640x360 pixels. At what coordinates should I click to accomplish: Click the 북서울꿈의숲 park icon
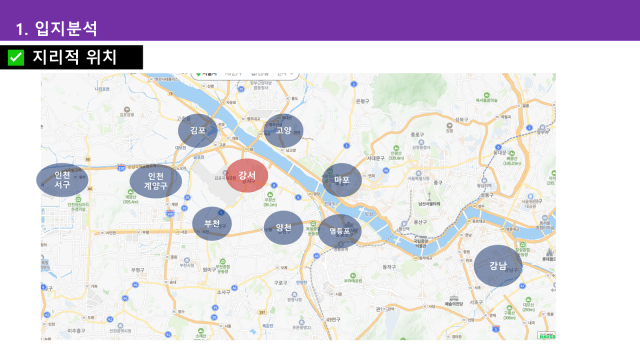tap(486, 96)
